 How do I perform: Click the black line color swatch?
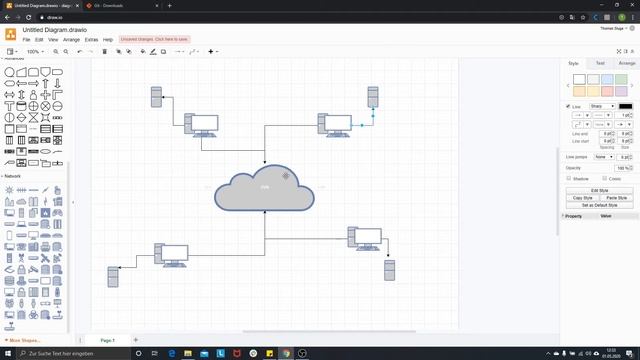point(625,106)
